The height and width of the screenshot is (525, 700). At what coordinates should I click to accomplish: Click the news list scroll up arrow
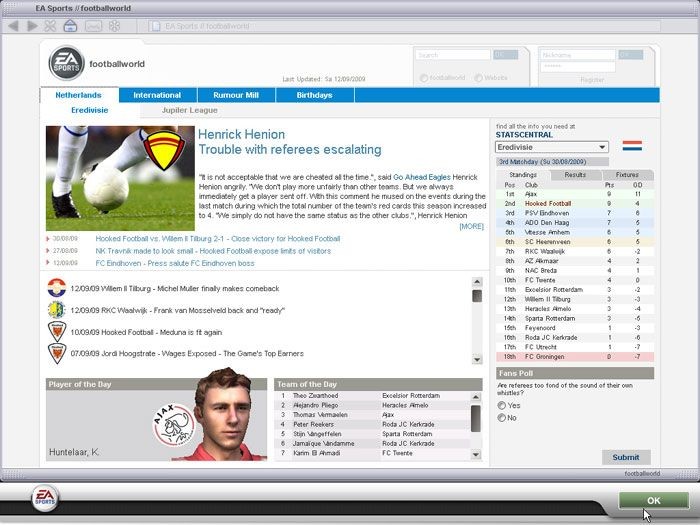tap(477, 282)
